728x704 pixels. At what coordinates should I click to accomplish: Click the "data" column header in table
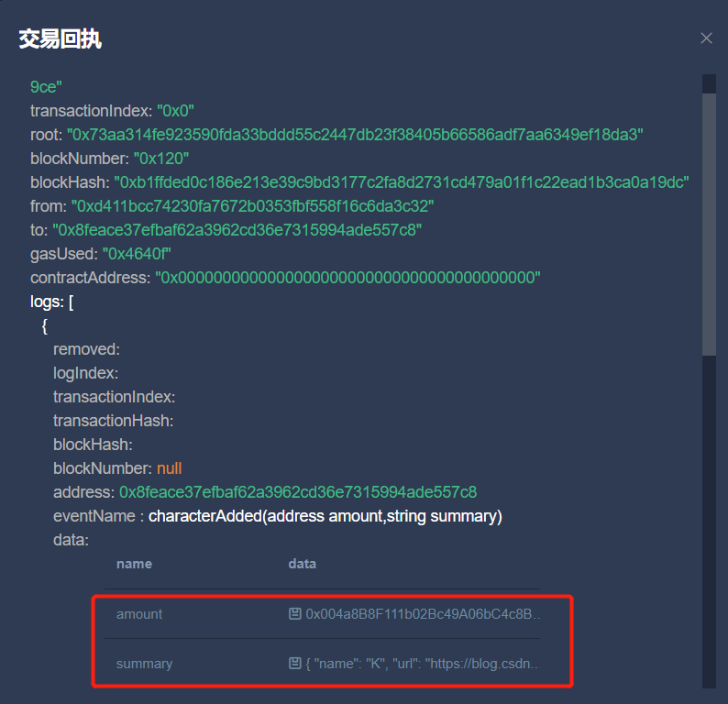pyautogui.click(x=303, y=564)
